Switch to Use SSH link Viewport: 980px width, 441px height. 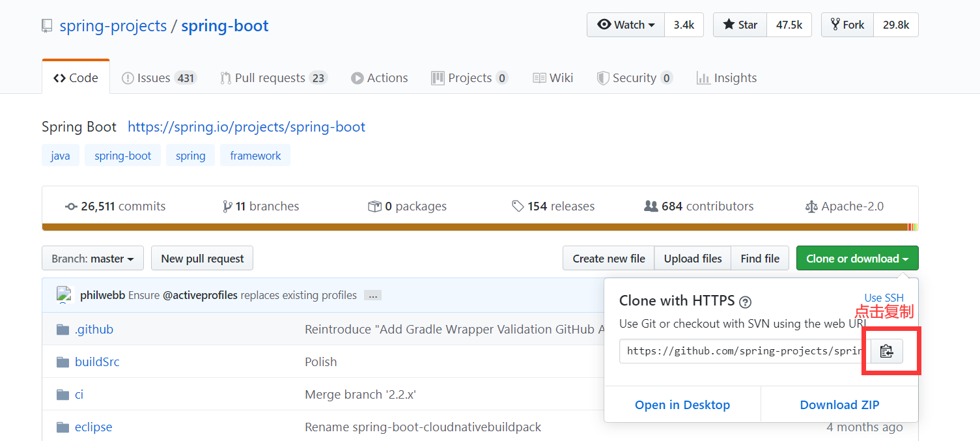click(884, 298)
